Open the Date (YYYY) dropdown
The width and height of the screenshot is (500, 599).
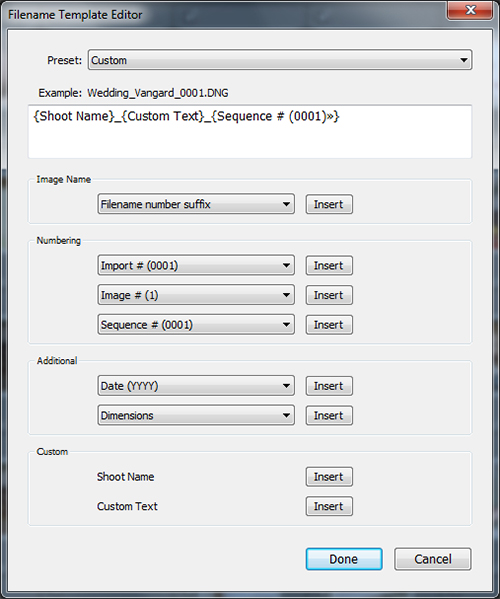[196, 386]
